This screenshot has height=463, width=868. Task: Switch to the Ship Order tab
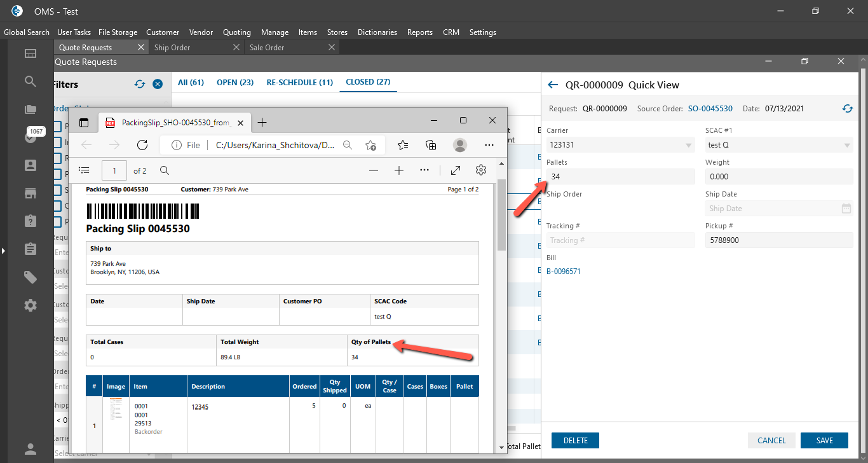[x=172, y=48]
